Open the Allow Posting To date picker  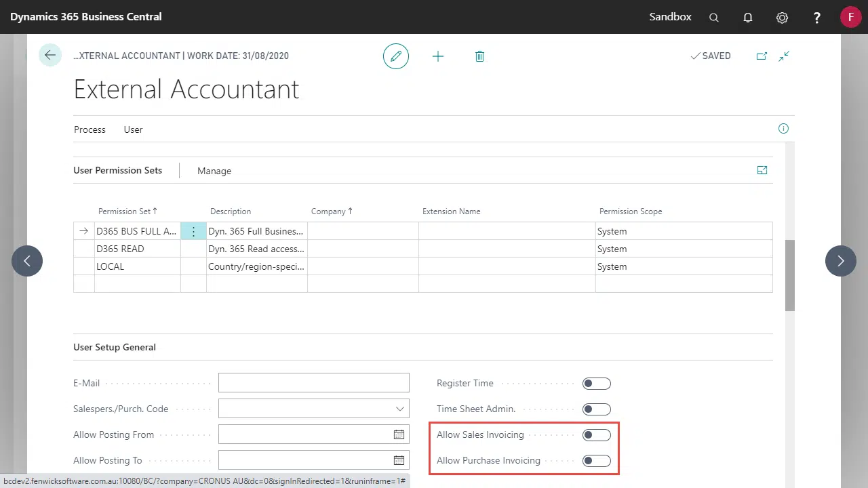coord(399,461)
